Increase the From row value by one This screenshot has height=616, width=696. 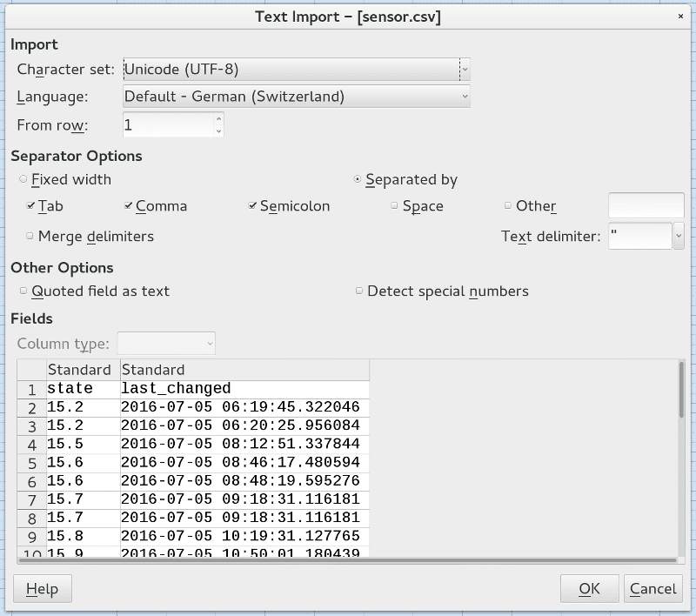(x=218, y=119)
